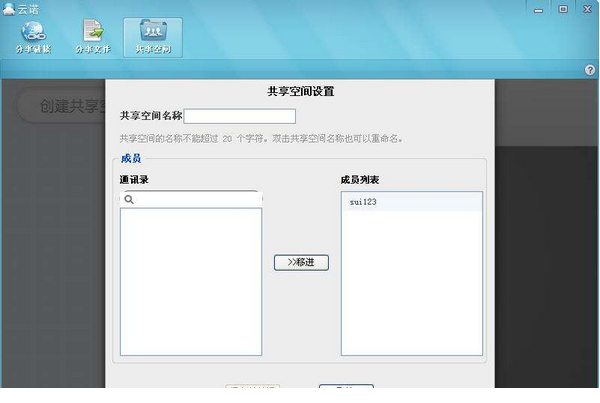
Task: Click the 创建共享空间 button behind dialog
Action: [x=61, y=106]
